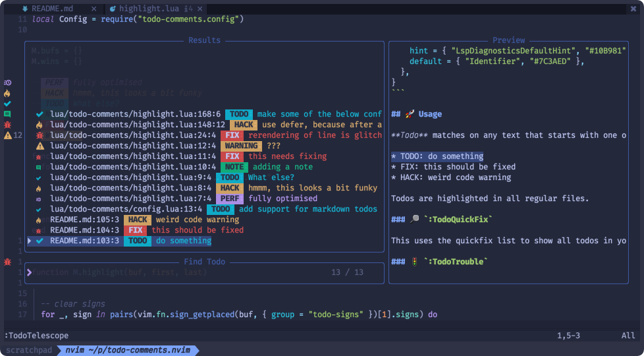Click the Results panel title

pos(204,40)
